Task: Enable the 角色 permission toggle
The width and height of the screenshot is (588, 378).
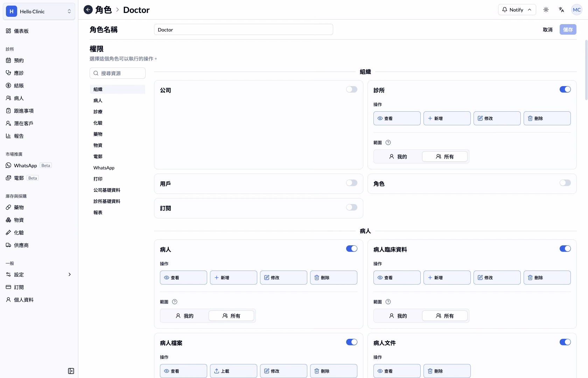Action: pyautogui.click(x=565, y=183)
